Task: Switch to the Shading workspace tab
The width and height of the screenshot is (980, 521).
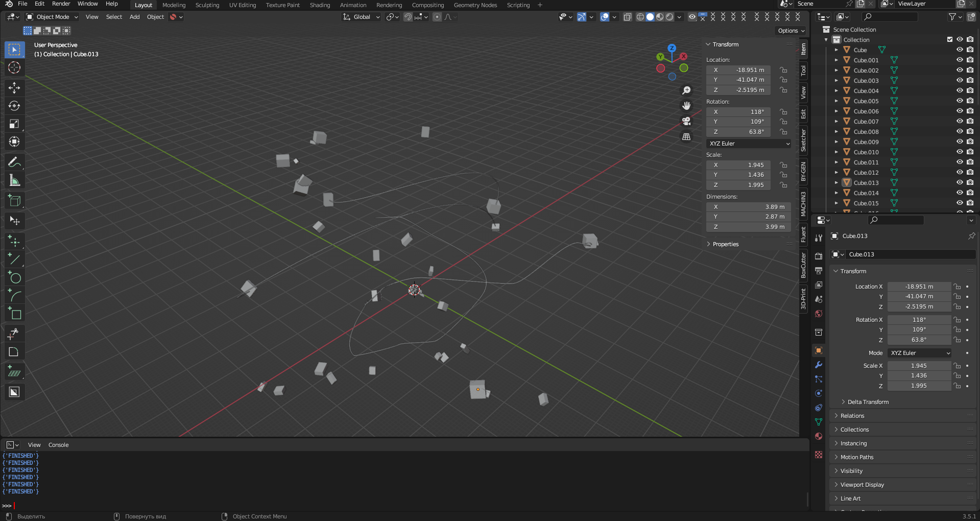Action: coord(320,5)
